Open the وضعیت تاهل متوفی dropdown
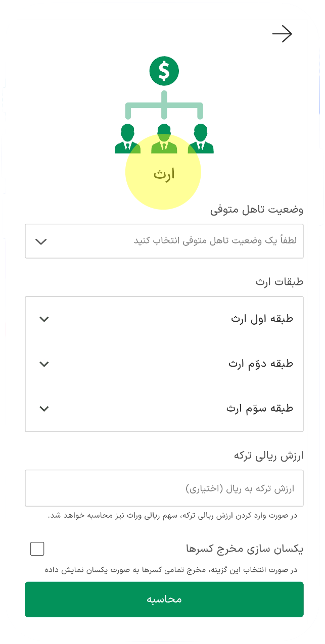Viewport: 325px width, 644px height. pyautogui.click(x=164, y=241)
